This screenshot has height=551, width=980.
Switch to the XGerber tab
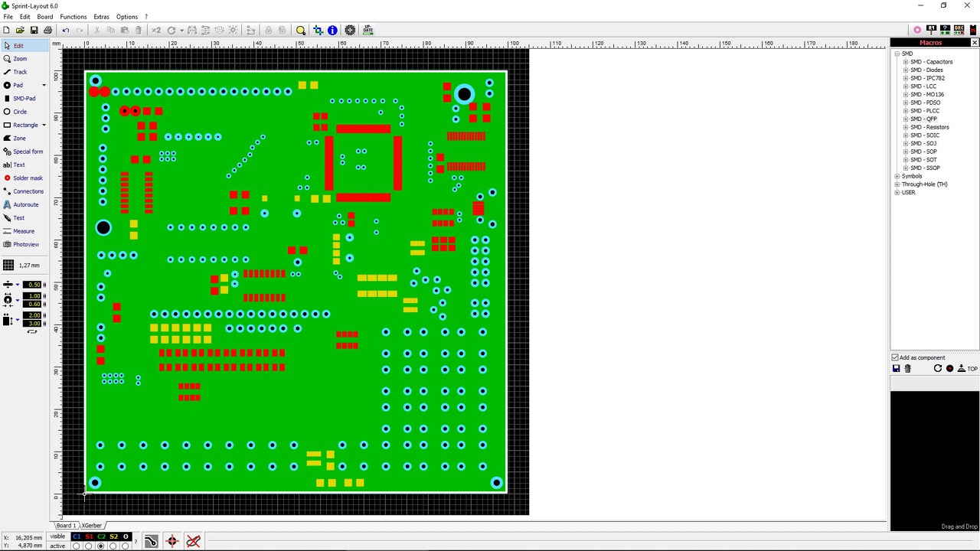click(x=92, y=526)
